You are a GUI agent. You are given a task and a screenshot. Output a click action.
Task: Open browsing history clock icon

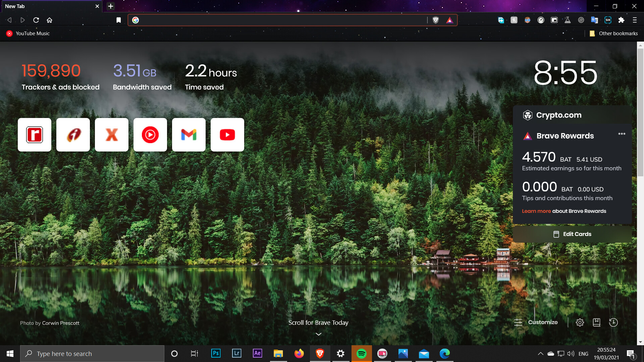pyautogui.click(x=613, y=322)
